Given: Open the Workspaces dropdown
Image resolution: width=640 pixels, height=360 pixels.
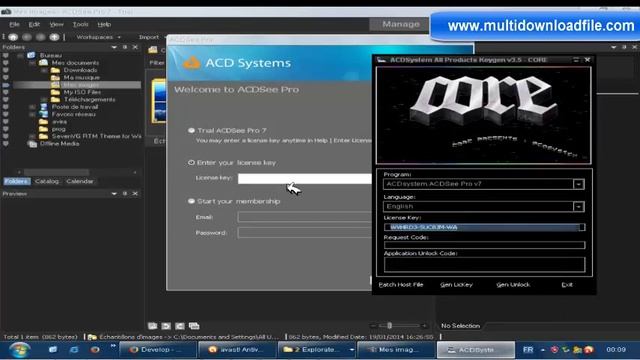Looking at the screenshot, I should [98, 37].
